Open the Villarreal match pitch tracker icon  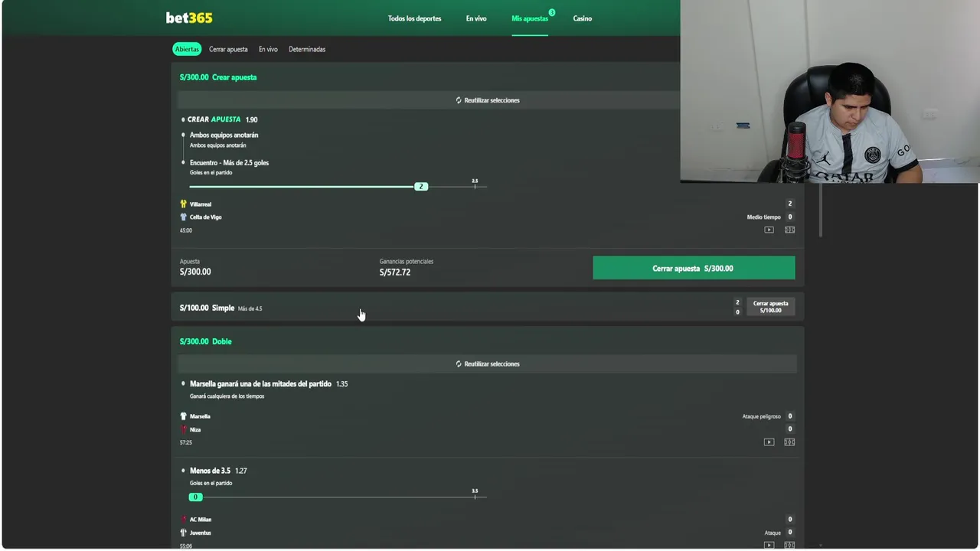(x=789, y=230)
